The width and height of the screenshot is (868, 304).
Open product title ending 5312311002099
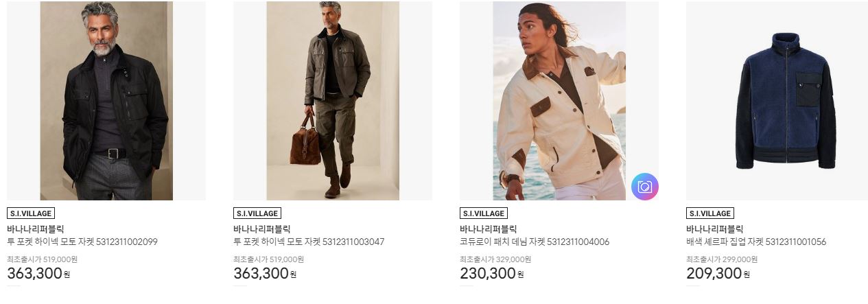point(82,242)
